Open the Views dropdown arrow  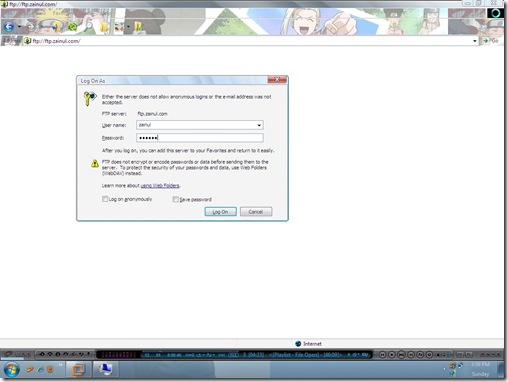128,27
